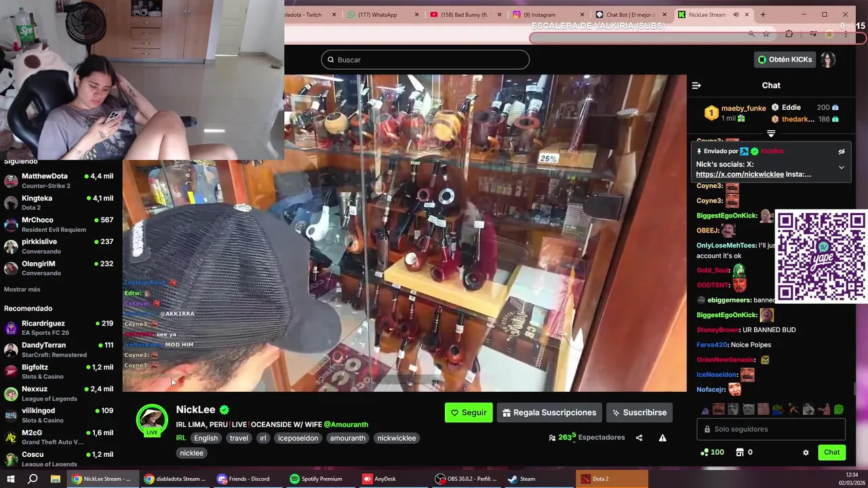Collapse the chat panel with arrow icon

tap(696, 85)
